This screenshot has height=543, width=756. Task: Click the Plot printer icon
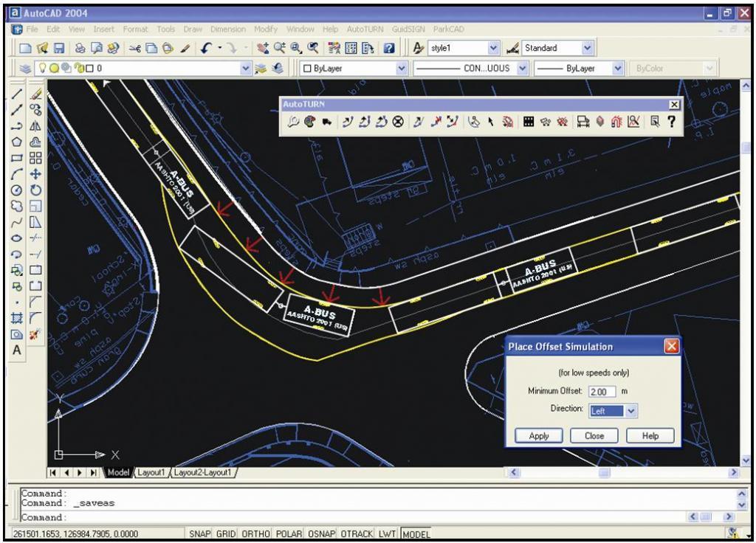pyautogui.click(x=80, y=48)
